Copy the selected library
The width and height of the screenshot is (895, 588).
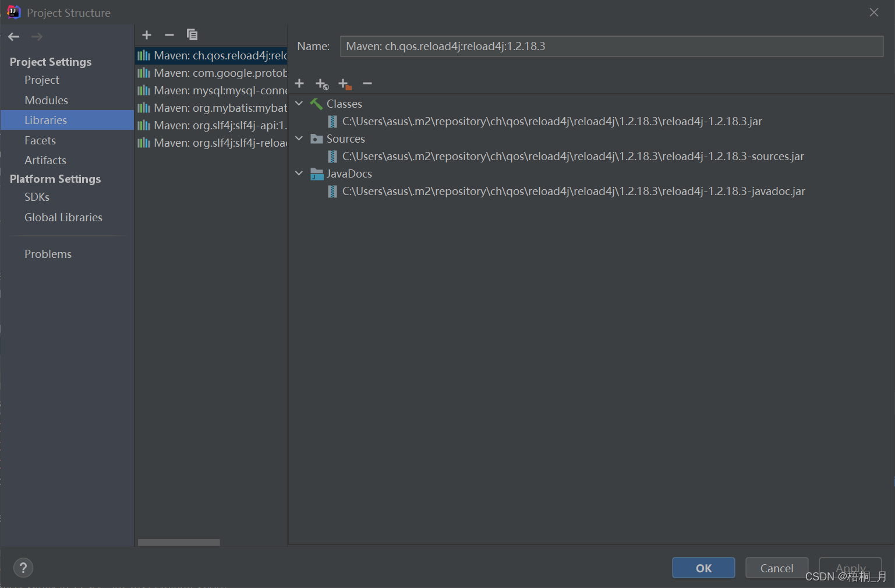(x=192, y=35)
